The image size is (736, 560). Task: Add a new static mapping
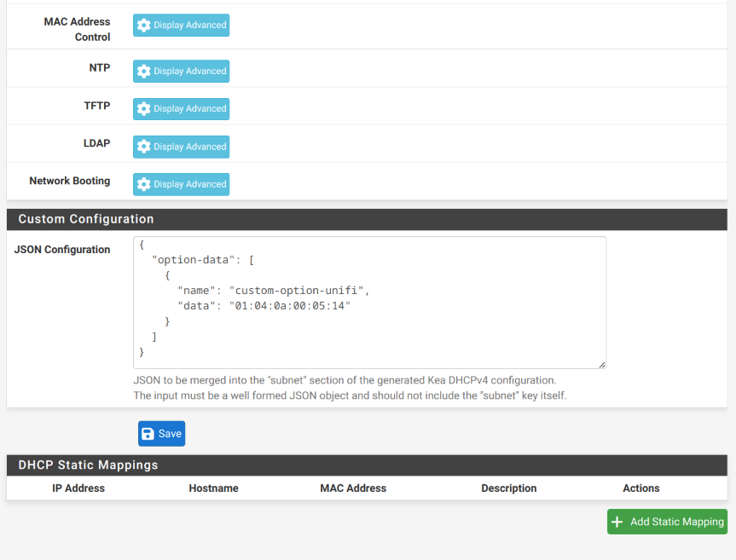click(667, 522)
